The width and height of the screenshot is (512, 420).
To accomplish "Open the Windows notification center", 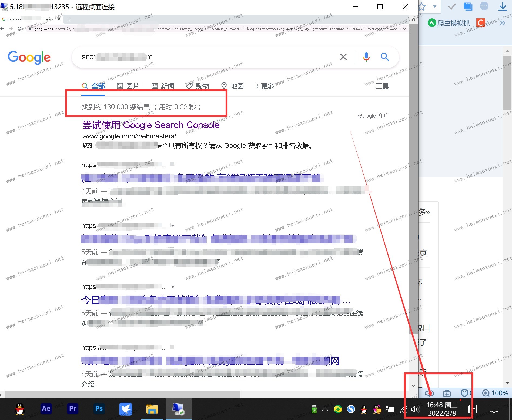I will pos(494,409).
